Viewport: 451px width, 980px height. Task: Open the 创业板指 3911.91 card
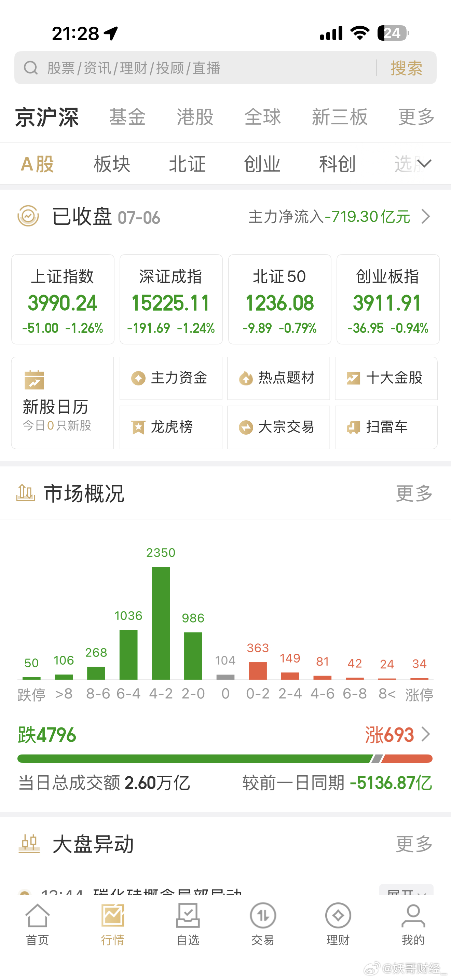[388, 299]
